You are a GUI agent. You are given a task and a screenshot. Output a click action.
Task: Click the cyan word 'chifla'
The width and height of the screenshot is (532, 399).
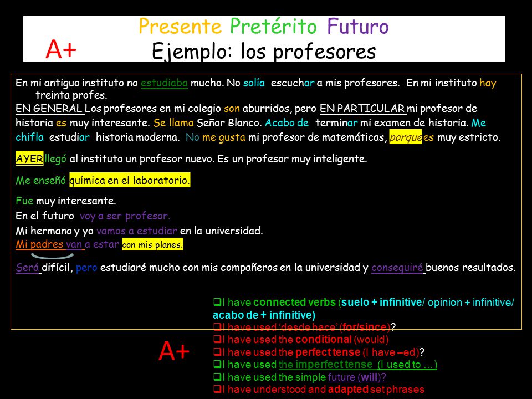pos(29,137)
